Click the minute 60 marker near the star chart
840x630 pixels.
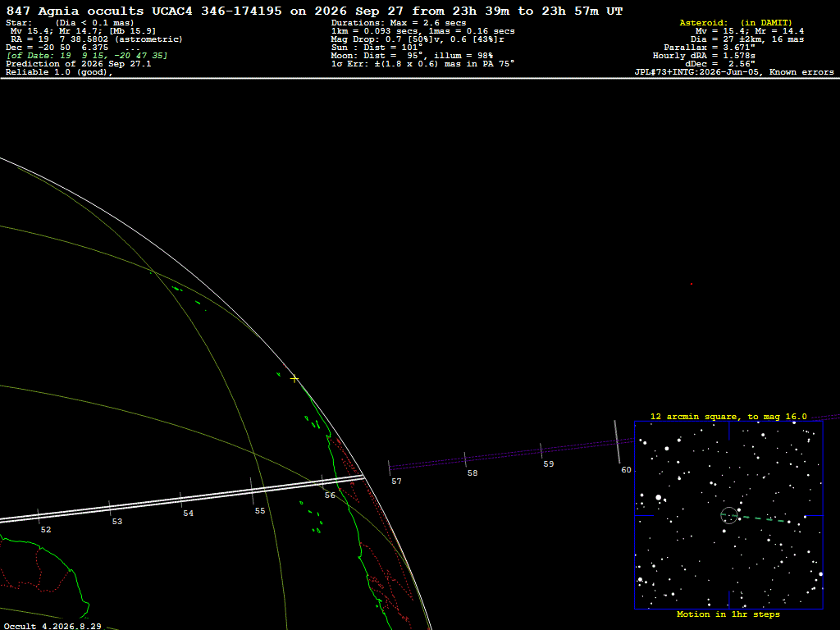617,442
